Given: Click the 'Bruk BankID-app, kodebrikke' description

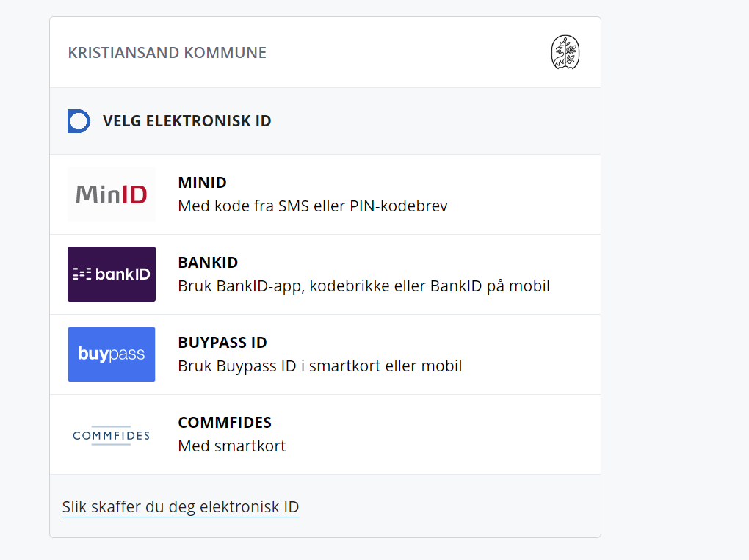Looking at the screenshot, I should click(x=363, y=286).
